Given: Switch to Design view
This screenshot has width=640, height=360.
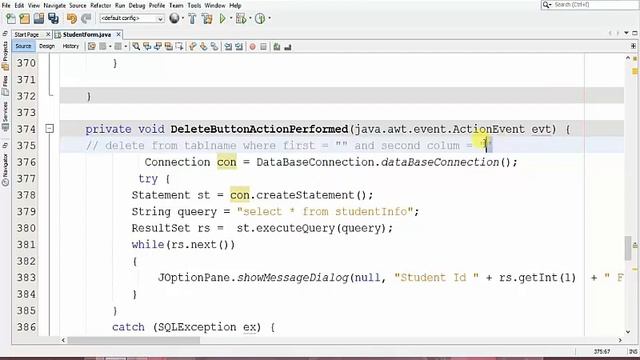Looking at the screenshot, I should (47, 47).
